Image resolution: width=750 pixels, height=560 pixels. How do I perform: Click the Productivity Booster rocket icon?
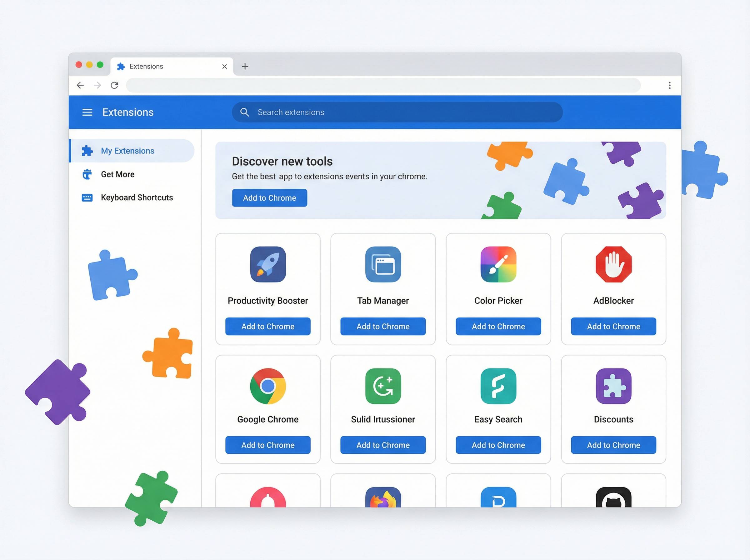[268, 264]
